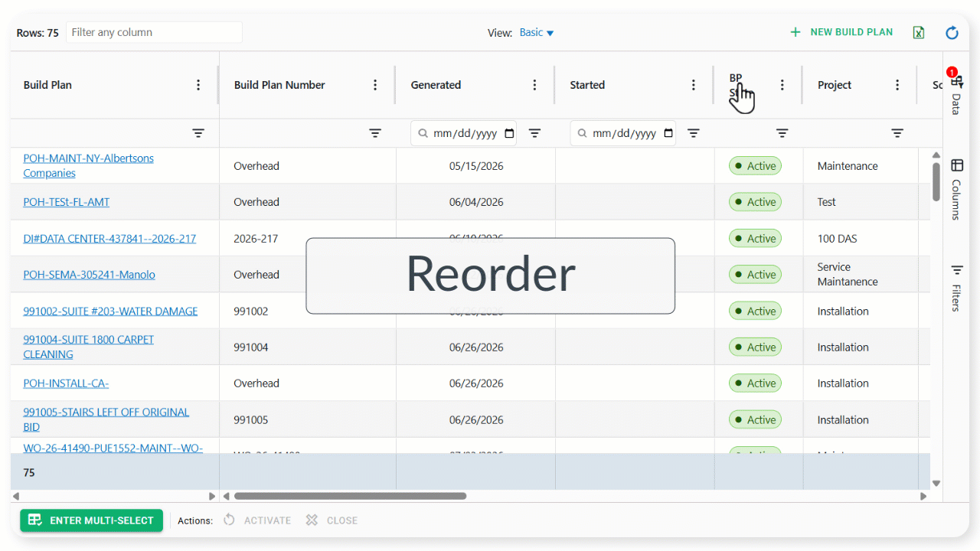This screenshot has width=980, height=551.
Task: Refresh the build plan grid
Action: (952, 32)
